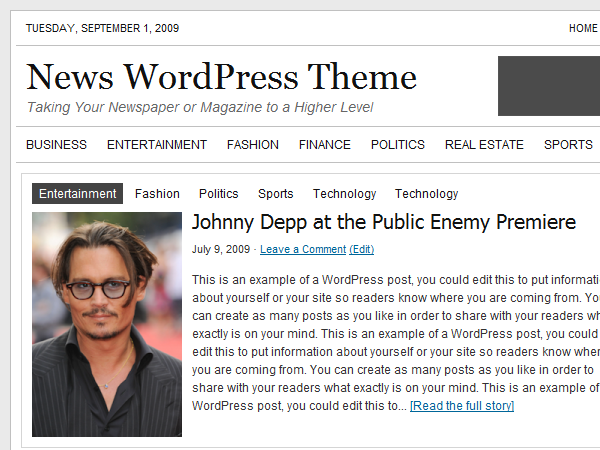This screenshot has width=600, height=450.
Task: Open the Read the full story link
Action: pos(462,406)
